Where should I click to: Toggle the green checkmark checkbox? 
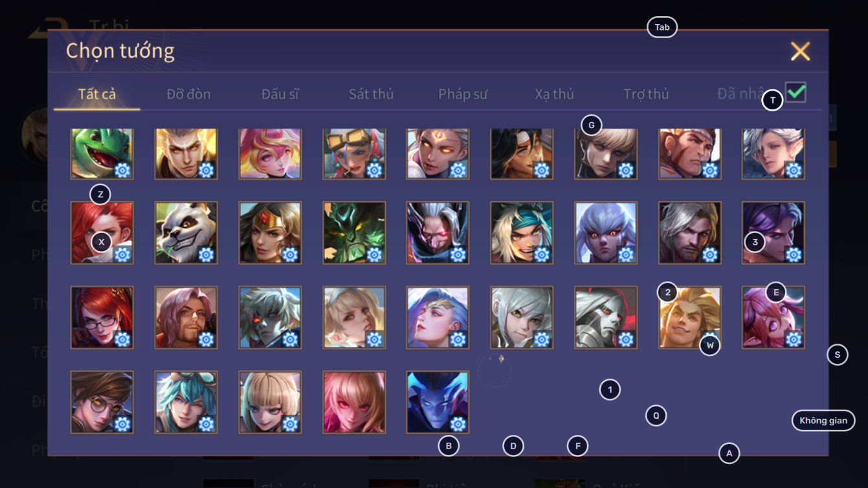point(796,93)
